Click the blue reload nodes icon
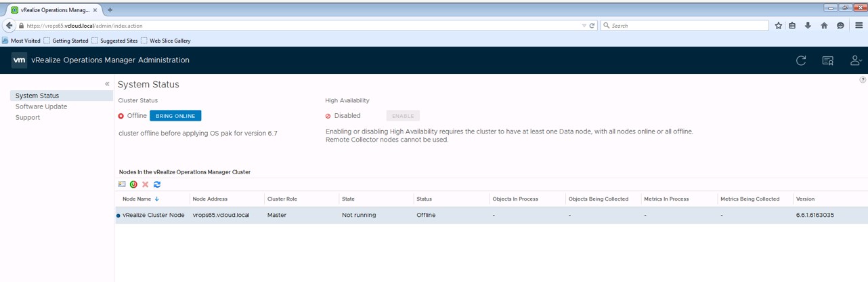This screenshot has width=868, height=282. [157, 184]
